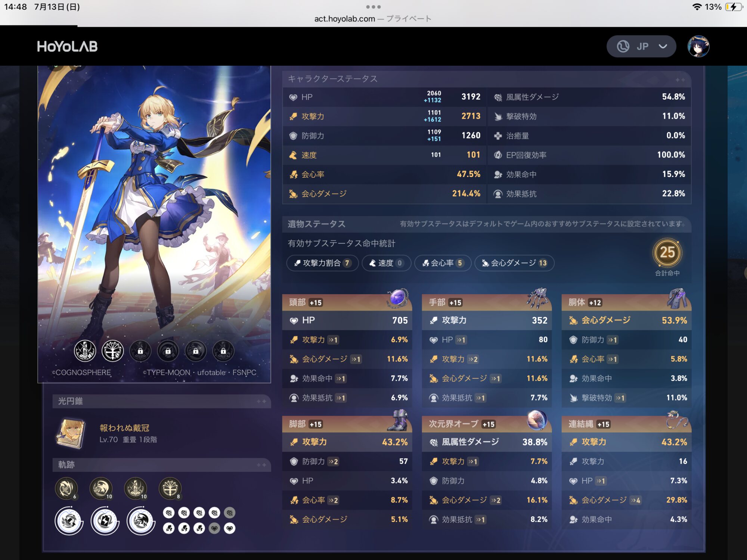Click the planar sphere relic icon
This screenshot has width=747, height=560.
537,420
